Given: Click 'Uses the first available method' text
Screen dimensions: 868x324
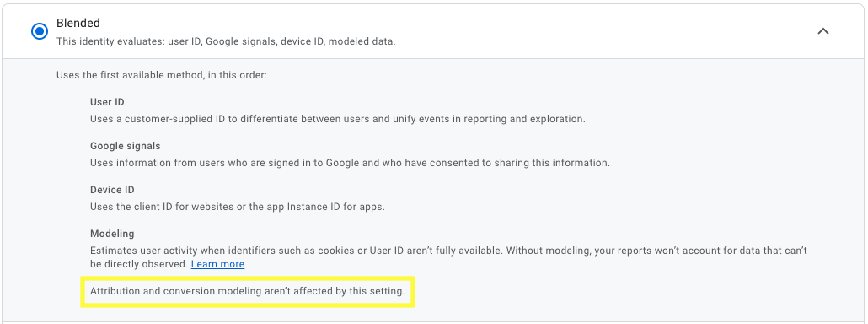Looking at the screenshot, I should point(162,74).
